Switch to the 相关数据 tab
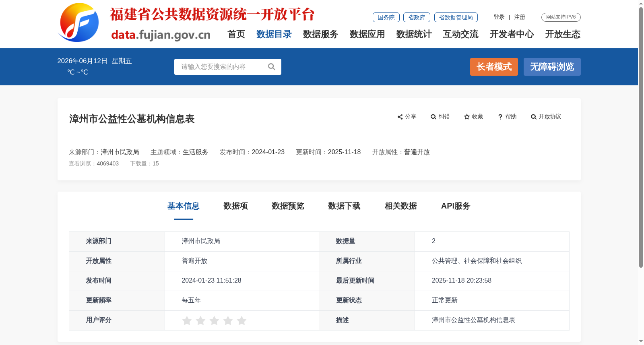Viewport: 644px width, 345px height. [401, 206]
